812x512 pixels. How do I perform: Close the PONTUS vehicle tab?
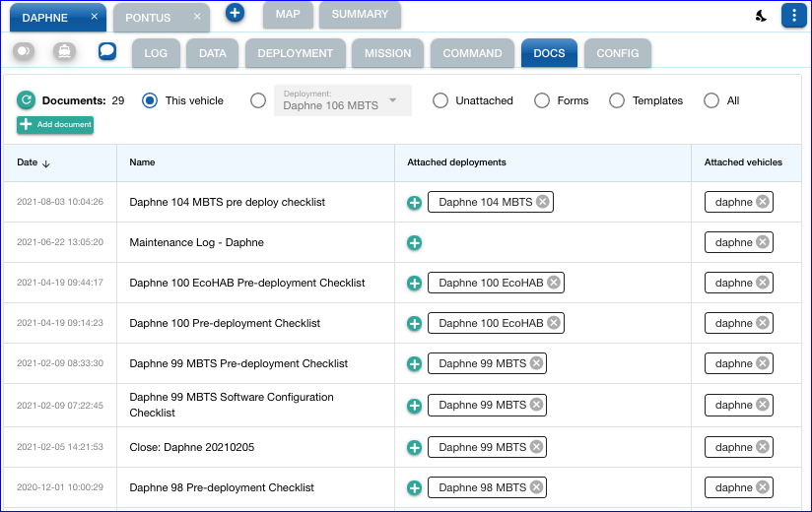(197, 17)
